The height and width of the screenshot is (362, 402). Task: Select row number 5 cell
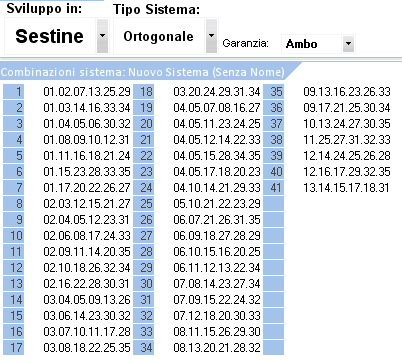tap(14, 156)
